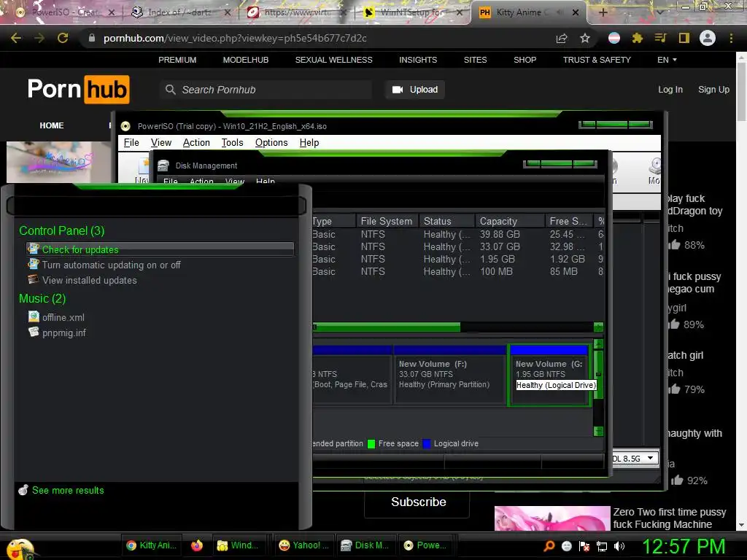This screenshot has width=747, height=560.
Task: Open the INSIGHTS site nav link
Action: click(x=418, y=60)
